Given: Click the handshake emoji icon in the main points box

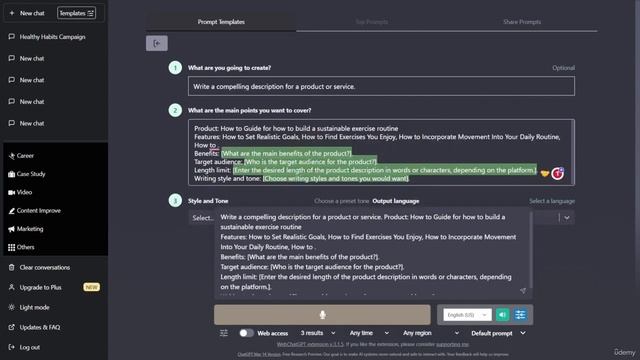Looking at the screenshot, I should 544,173.
